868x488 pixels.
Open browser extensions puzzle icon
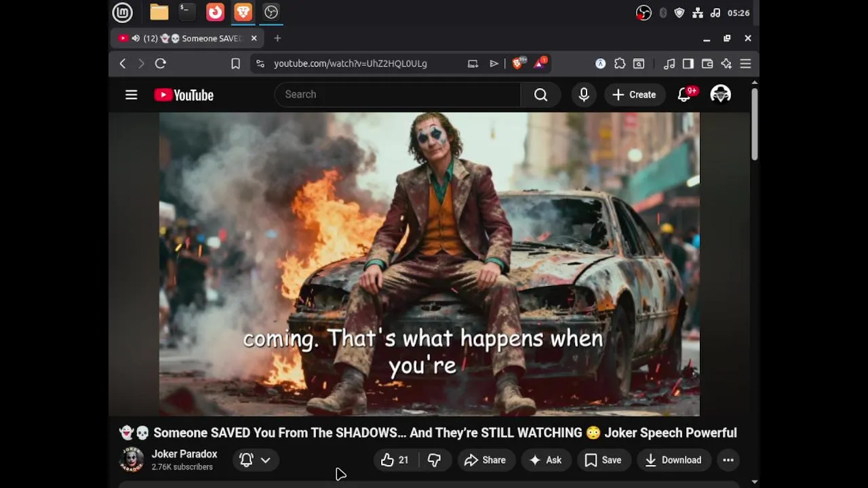coord(620,64)
